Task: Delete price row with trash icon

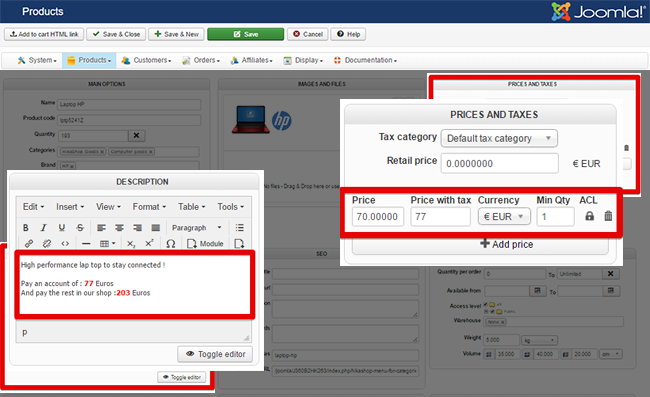Action: click(x=608, y=216)
